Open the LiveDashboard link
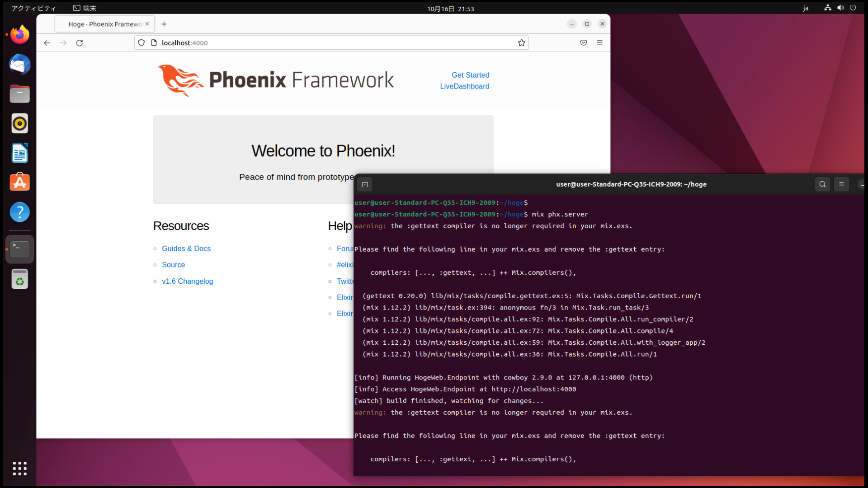The image size is (868, 488). point(464,86)
